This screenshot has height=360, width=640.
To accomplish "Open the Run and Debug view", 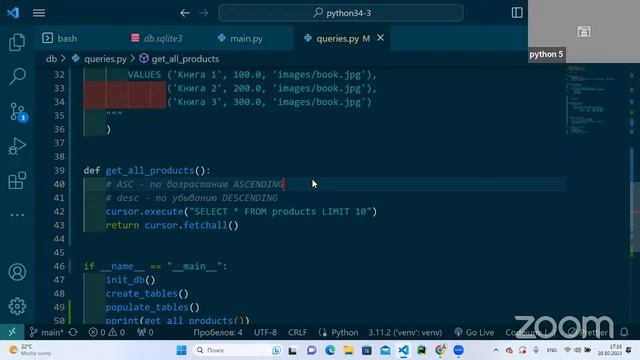I will [x=17, y=146].
